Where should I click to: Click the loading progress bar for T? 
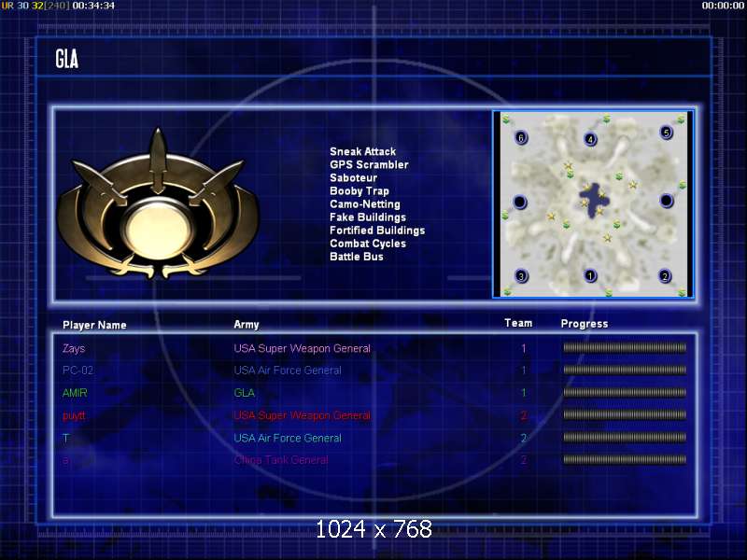pyautogui.click(x=625, y=437)
